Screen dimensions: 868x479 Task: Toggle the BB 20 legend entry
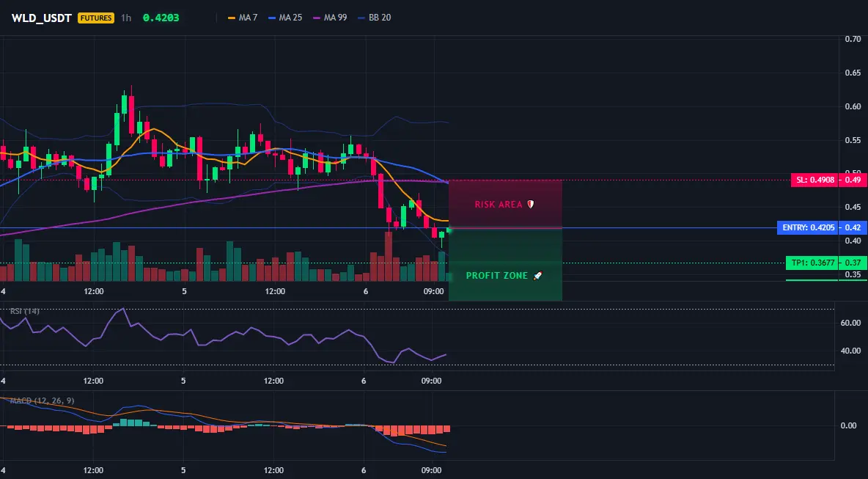click(374, 18)
